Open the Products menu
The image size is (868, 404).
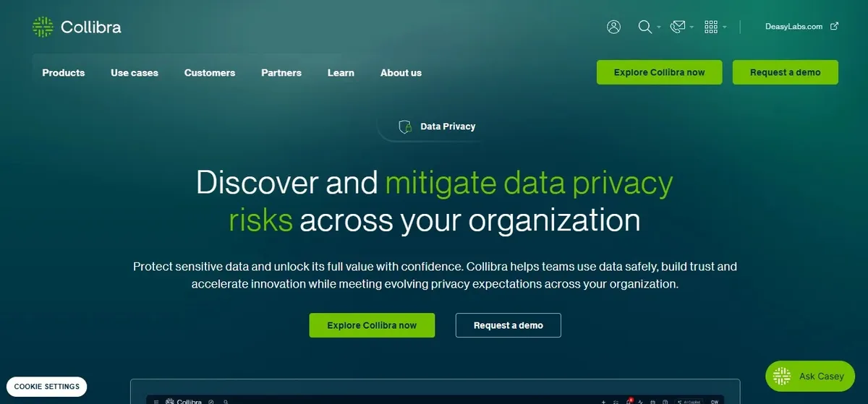click(x=64, y=72)
